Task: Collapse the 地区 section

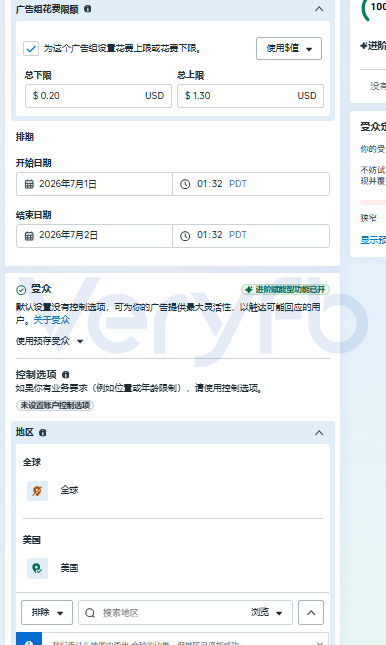Action: [319, 433]
